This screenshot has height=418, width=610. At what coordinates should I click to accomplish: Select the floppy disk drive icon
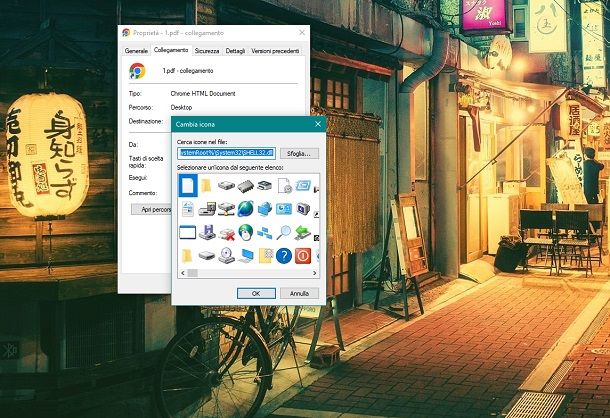click(x=207, y=232)
